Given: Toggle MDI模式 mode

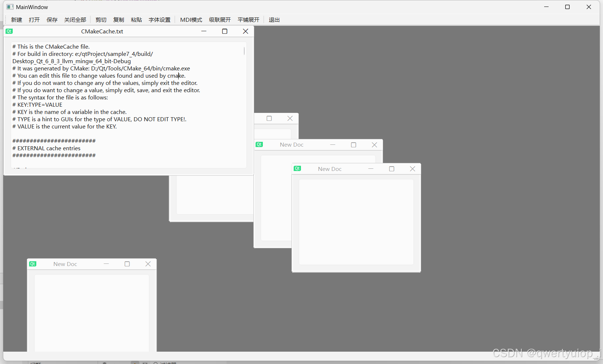Looking at the screenshot, I should click(x=191, y=20).
